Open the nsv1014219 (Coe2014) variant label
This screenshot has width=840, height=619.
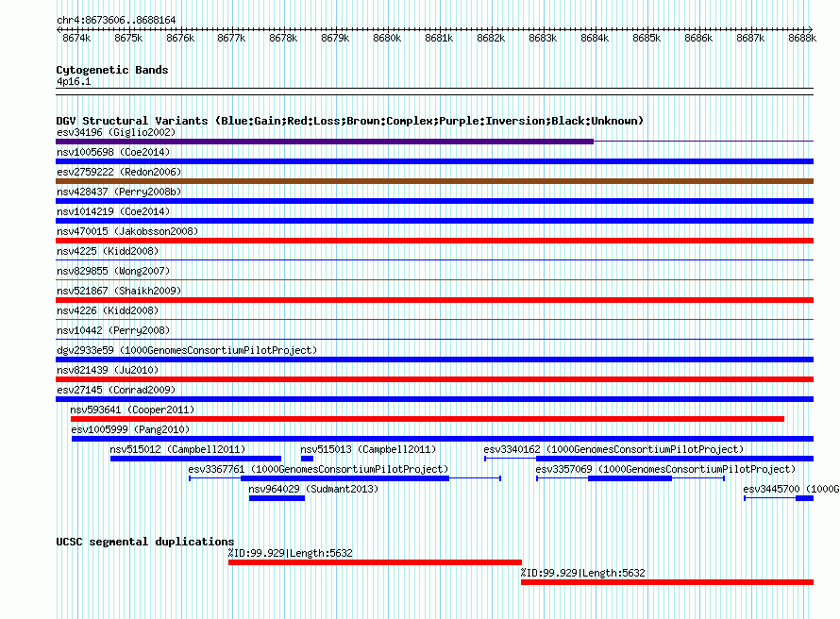click(113, 211)
